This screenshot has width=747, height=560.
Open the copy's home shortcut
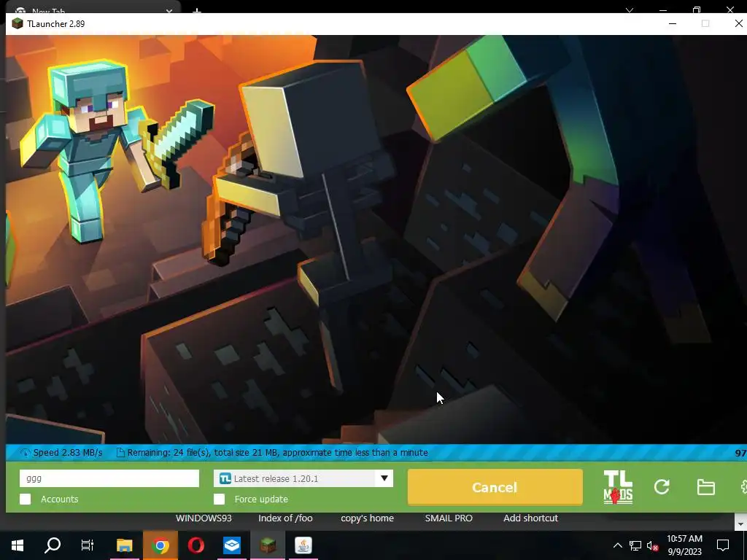coord(368,518)
